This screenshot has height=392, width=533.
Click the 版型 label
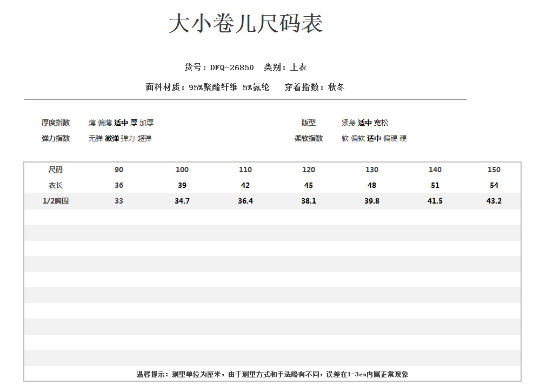click(309, 123)
